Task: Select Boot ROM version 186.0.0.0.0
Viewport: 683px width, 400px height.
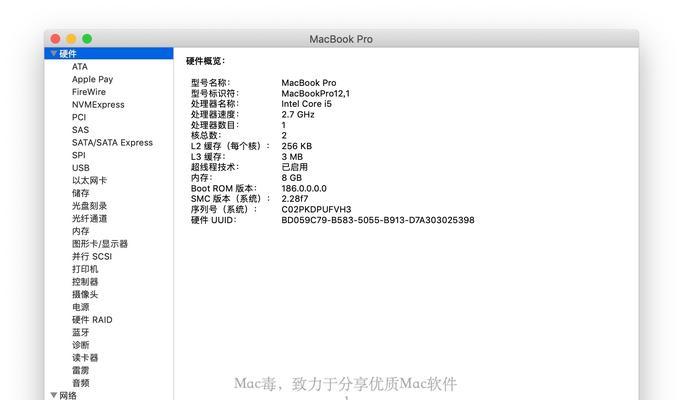Action: click(x=304, y=188)
